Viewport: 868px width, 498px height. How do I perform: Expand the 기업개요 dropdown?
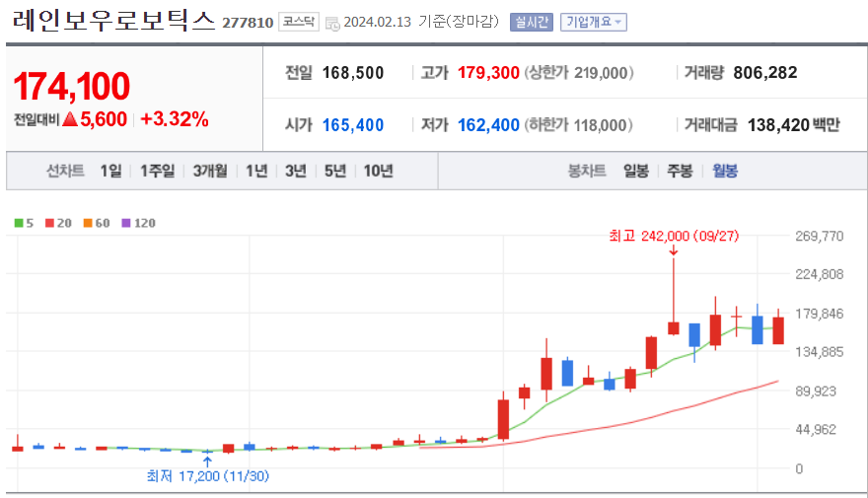pos(594,22)
